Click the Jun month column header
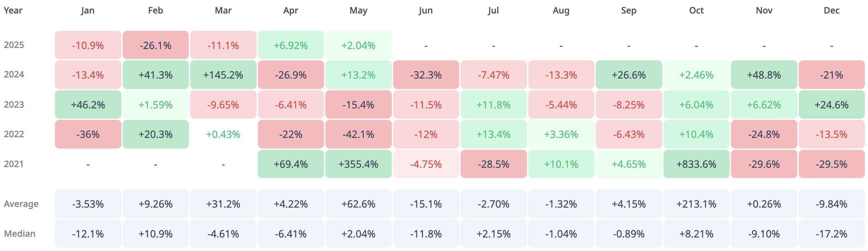The width and height of the screenshot is (868, 251). [x=425, y=11]
